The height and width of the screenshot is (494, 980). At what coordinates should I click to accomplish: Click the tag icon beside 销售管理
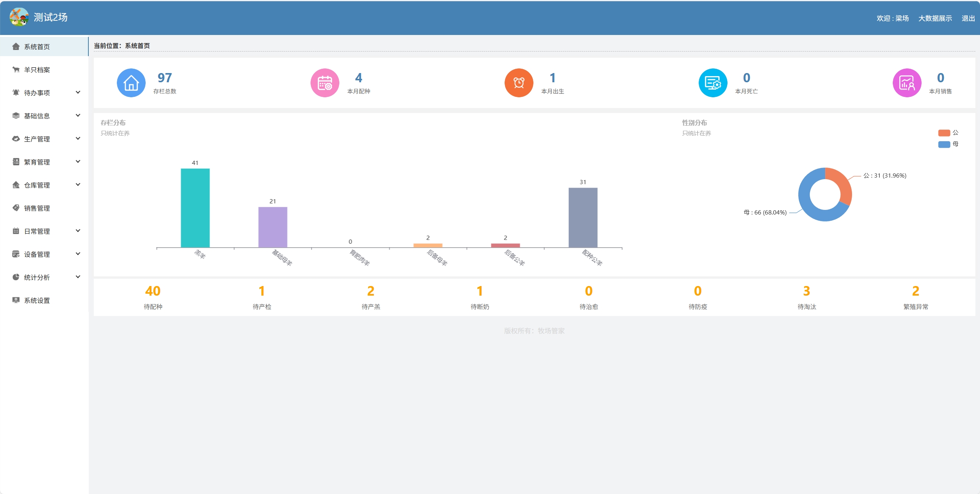point(16,208)
